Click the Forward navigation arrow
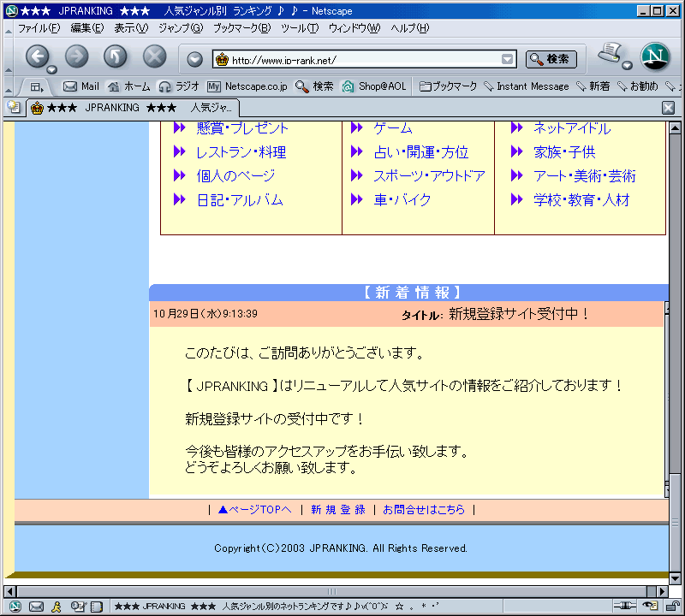The width and height of the screenshot is (685, 616). pos(76,56)
